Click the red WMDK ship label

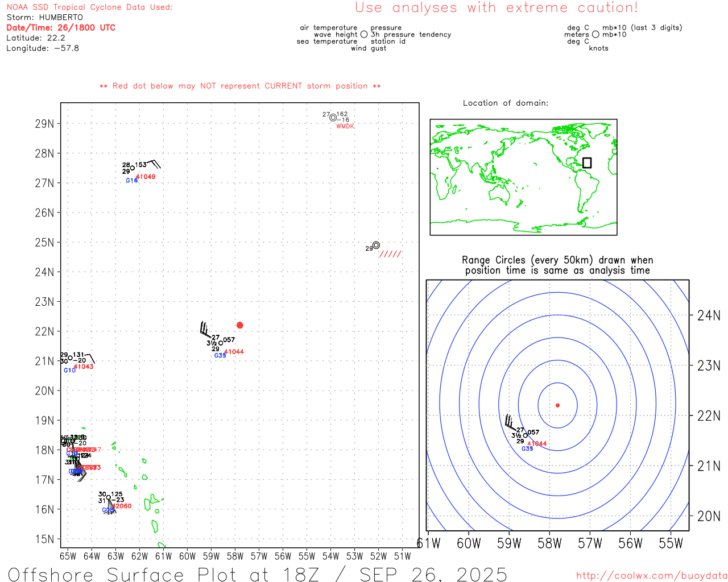click(x=345, y=126)
